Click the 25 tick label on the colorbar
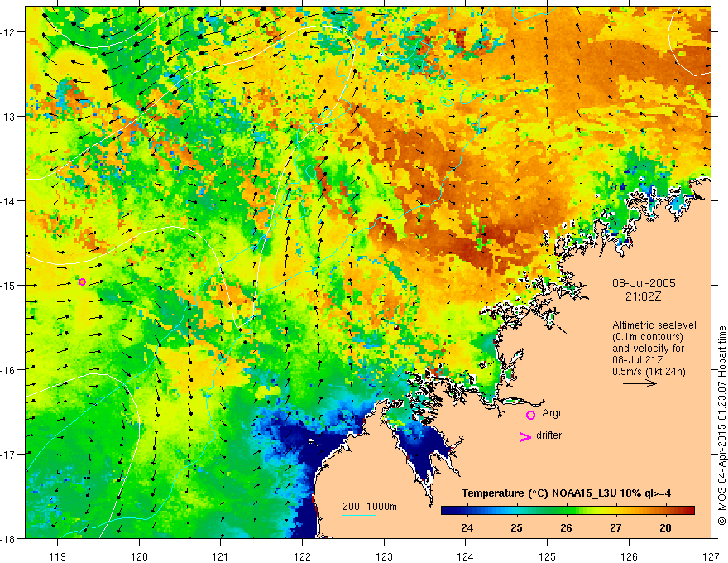728x563 pixels. point(516,527)
